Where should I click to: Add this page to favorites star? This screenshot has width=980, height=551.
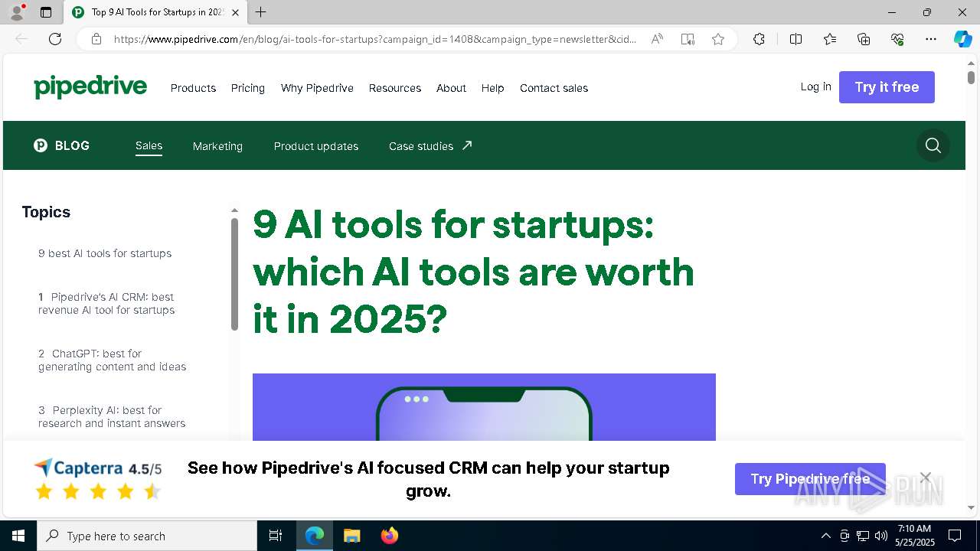(x=718, y=39)
